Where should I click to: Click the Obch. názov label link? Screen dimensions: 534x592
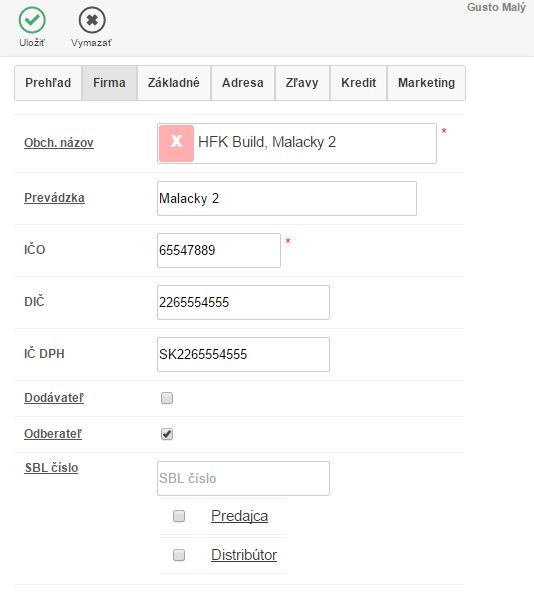click(x=59, y=143)
